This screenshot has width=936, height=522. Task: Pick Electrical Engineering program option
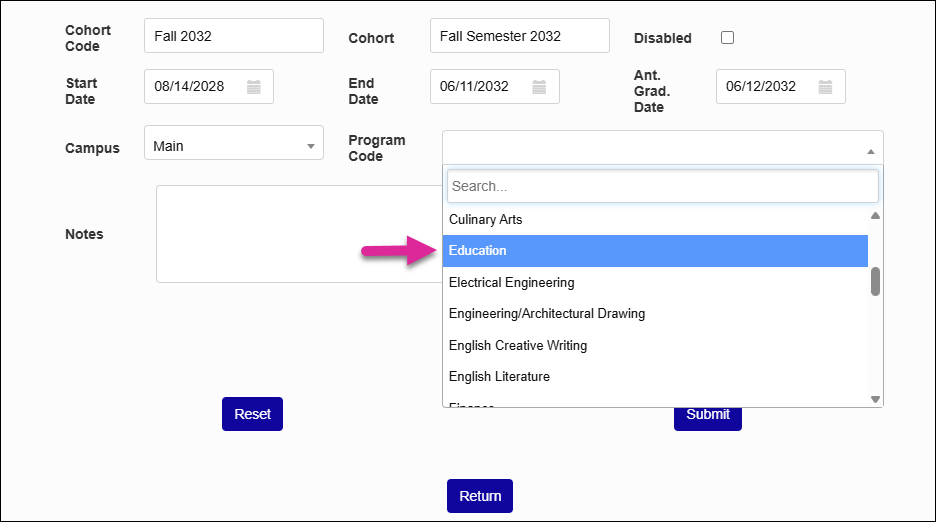click(655, 283)
